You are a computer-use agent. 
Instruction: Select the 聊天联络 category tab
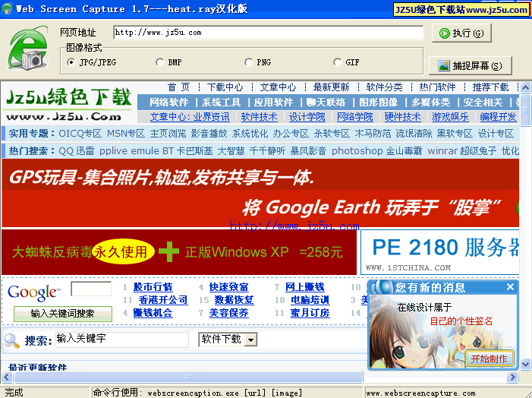coord(326,103)
